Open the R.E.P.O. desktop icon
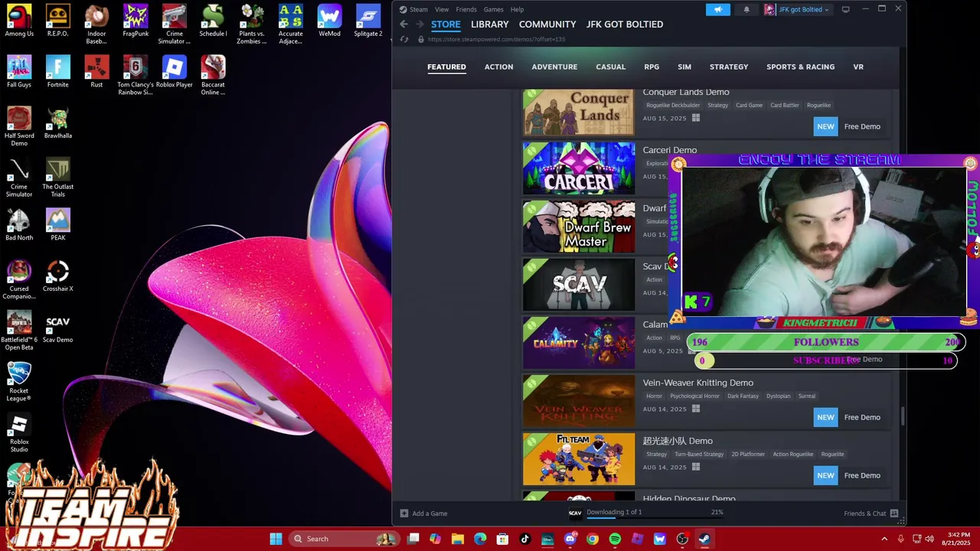 tap(57, 21)
